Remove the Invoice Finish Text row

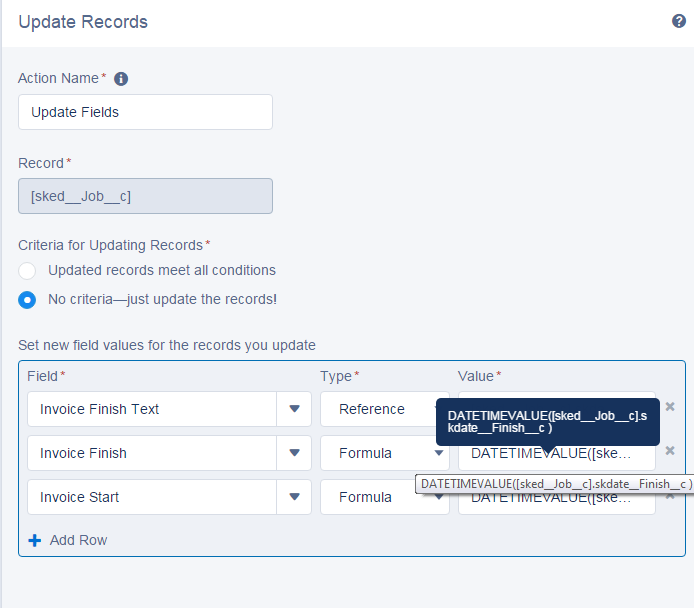click(x=670, y=407)
